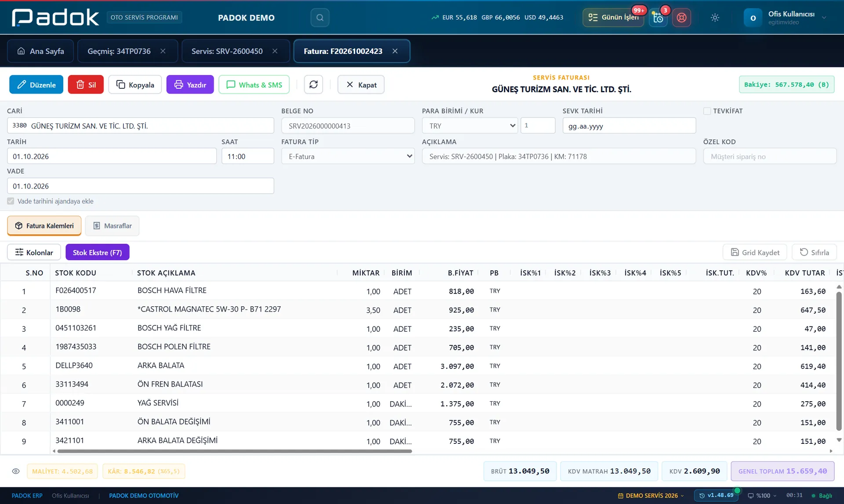Open the reminders icon with badge 3
Image resolution: width=844 pixels, height=504 pixels.
pyautogui.click(x=658, y=18)
